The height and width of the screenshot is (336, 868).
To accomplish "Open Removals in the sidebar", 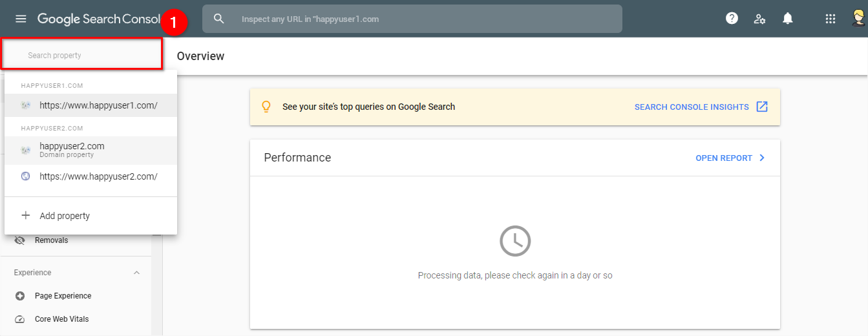I will pos(51,240).
